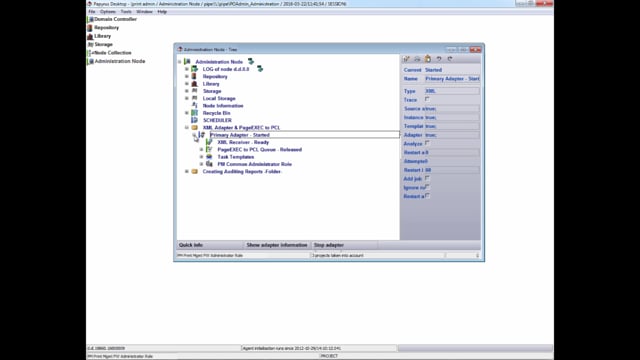Screen dimensions: 640x360
Task: Select the Recycle Bin icon in the tree
Action: tap(195, 113)
